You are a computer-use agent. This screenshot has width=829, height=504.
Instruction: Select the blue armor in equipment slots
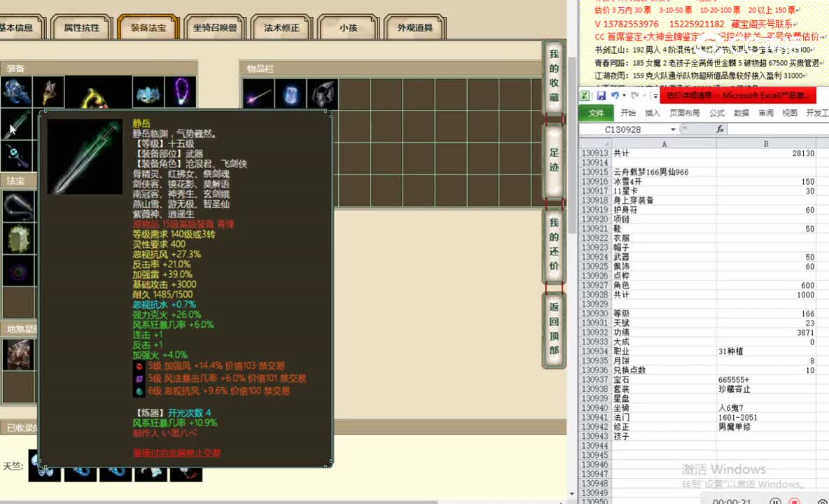click(x=16, y=92)
